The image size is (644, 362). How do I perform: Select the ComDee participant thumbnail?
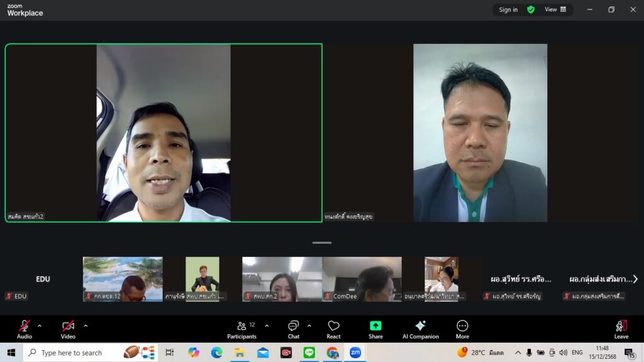362,279
